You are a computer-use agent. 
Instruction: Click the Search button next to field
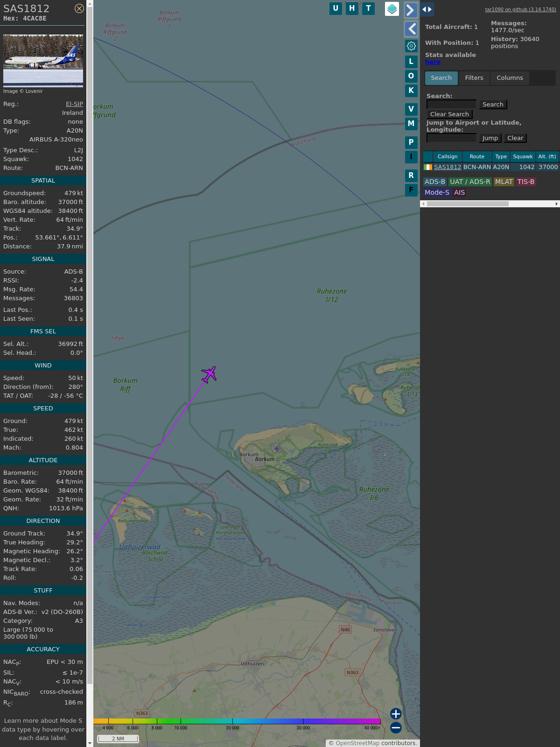point(493,105)
